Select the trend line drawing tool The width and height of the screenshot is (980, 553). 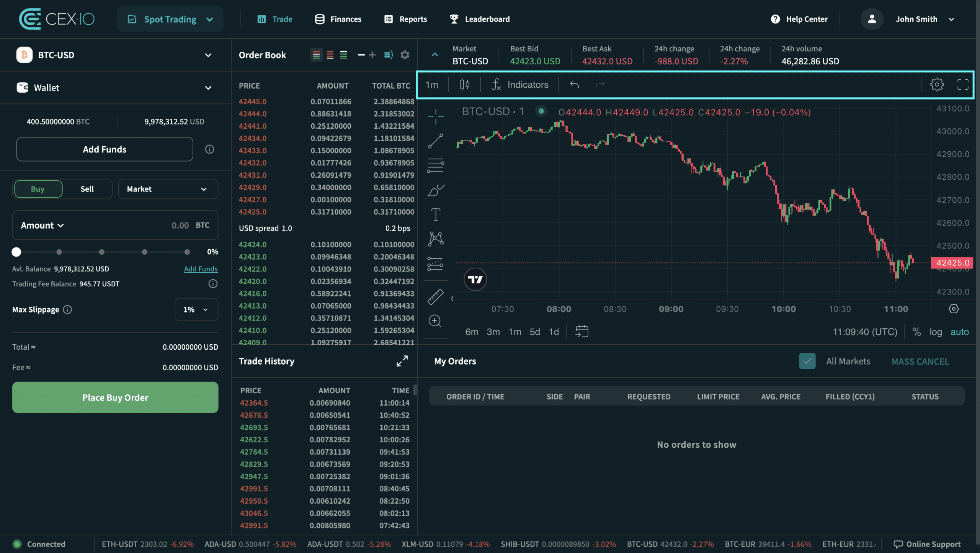coord(436,141)
